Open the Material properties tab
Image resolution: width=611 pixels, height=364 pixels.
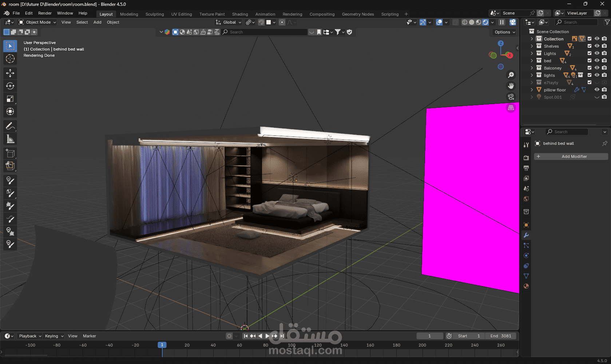(526, 286)
